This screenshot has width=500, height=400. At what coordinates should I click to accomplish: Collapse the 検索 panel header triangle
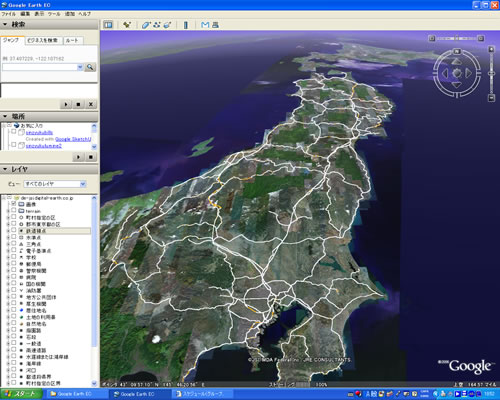click(5, 24)
